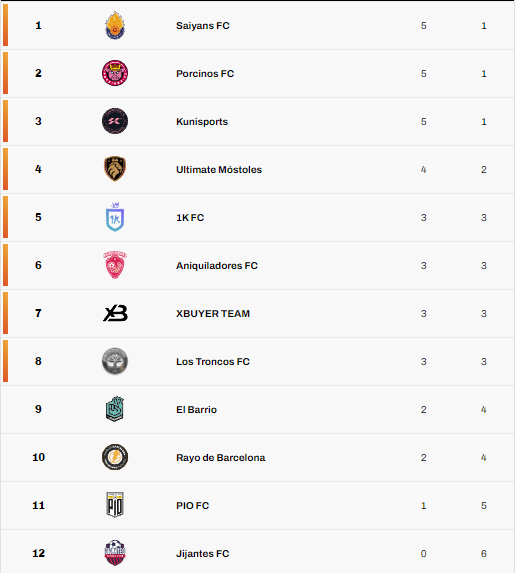
Task: Open the Saiyans FC team name link
Action: coord(203,26)
